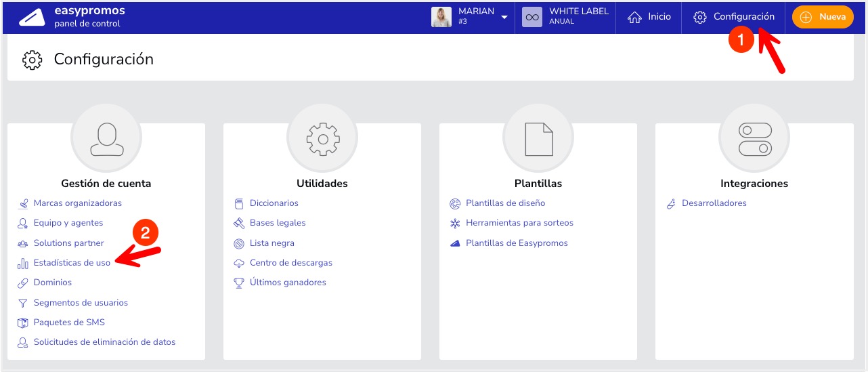Open Solicitudes de eliminación de datos link
This screenshot has height=372, width=868.
[x=104, y=342]
